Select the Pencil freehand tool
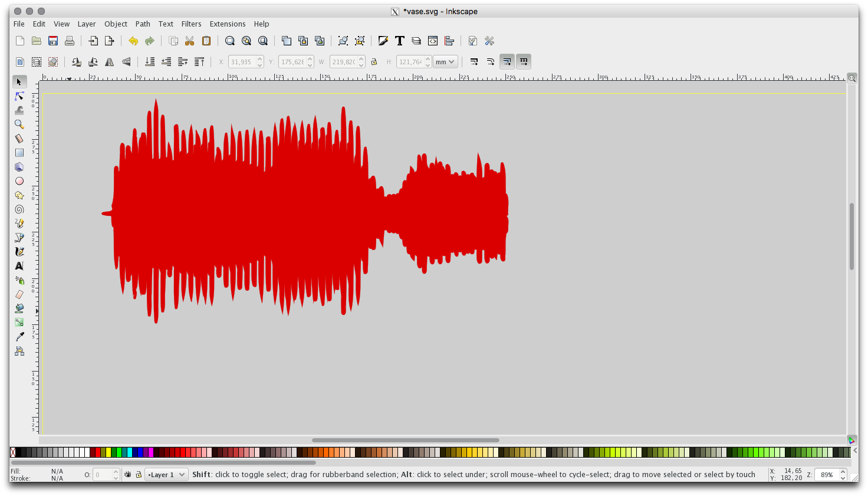 [19, 224]
